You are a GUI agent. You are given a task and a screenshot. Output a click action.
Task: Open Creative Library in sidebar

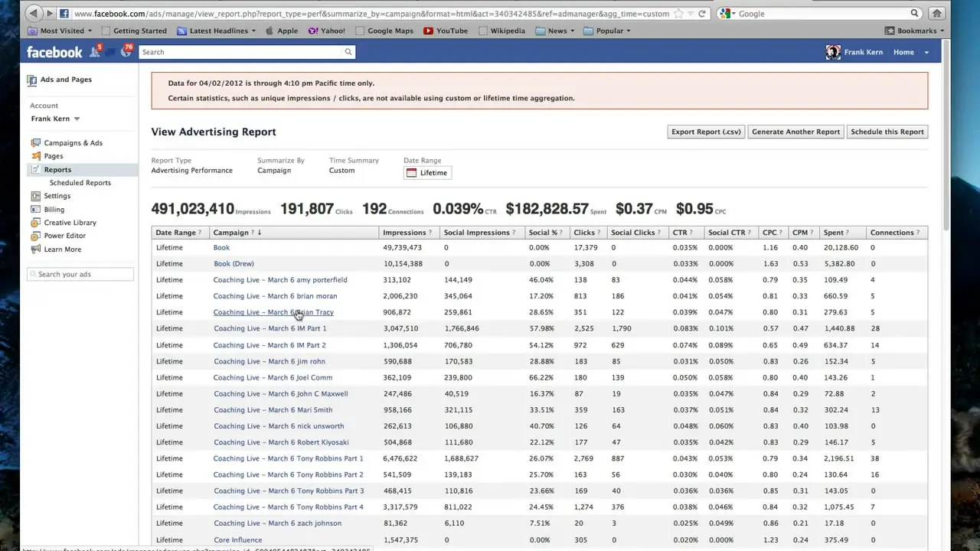click(x=70, y=223)
